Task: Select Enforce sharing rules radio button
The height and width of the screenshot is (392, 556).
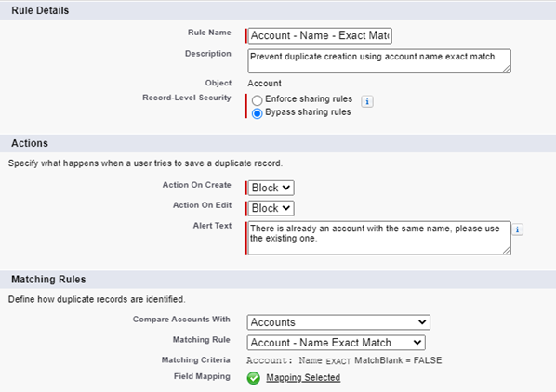Action: (257, 100)
